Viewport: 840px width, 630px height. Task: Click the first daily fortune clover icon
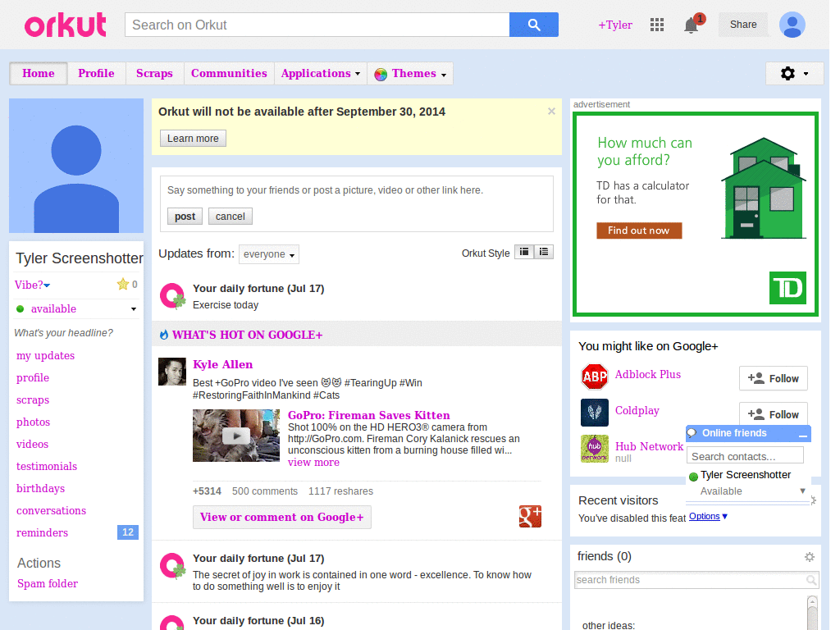[172, 295]
